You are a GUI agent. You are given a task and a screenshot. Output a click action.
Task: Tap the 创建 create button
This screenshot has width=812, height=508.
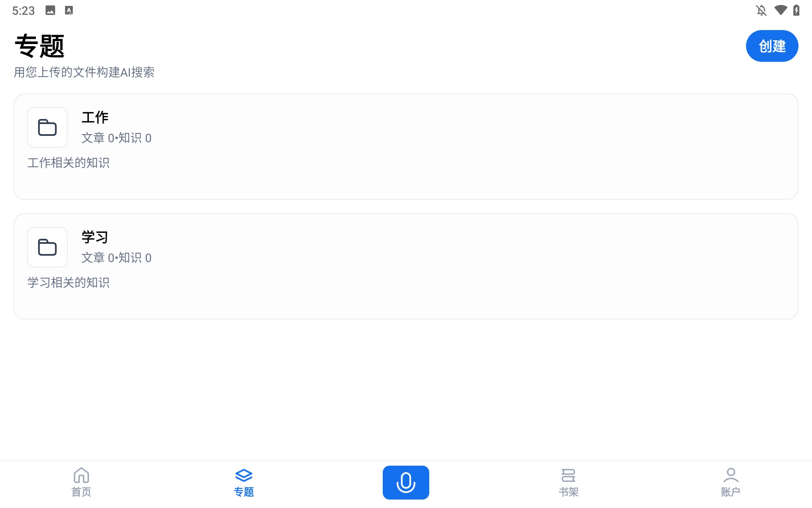coord(772,46)
